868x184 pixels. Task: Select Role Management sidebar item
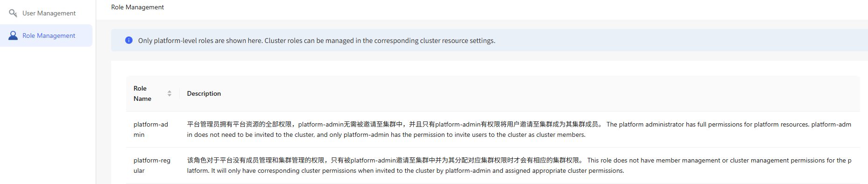click(x=46, y=35)
